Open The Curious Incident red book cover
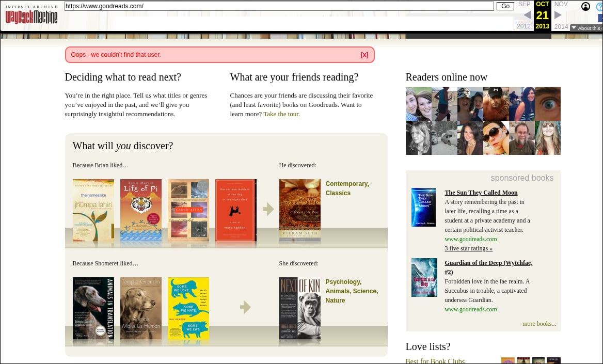Image resolution: width=603 pixels, height=364 pixels. (x=236, y=210)
